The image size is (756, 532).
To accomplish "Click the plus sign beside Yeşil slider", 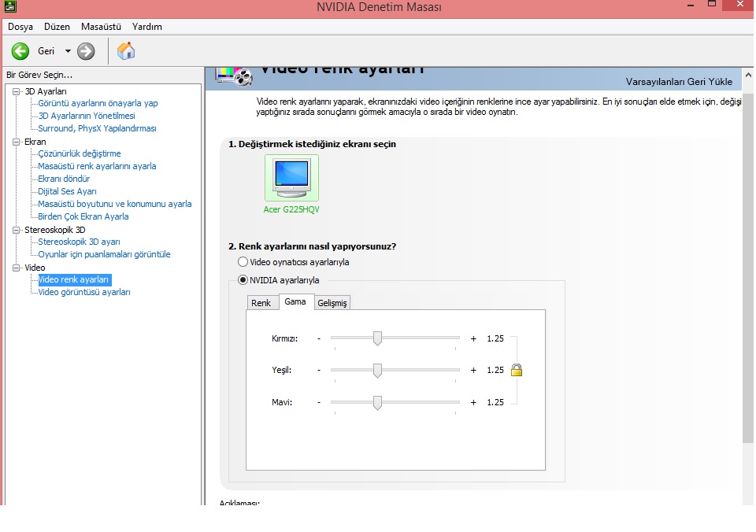I will pos(473,370).
